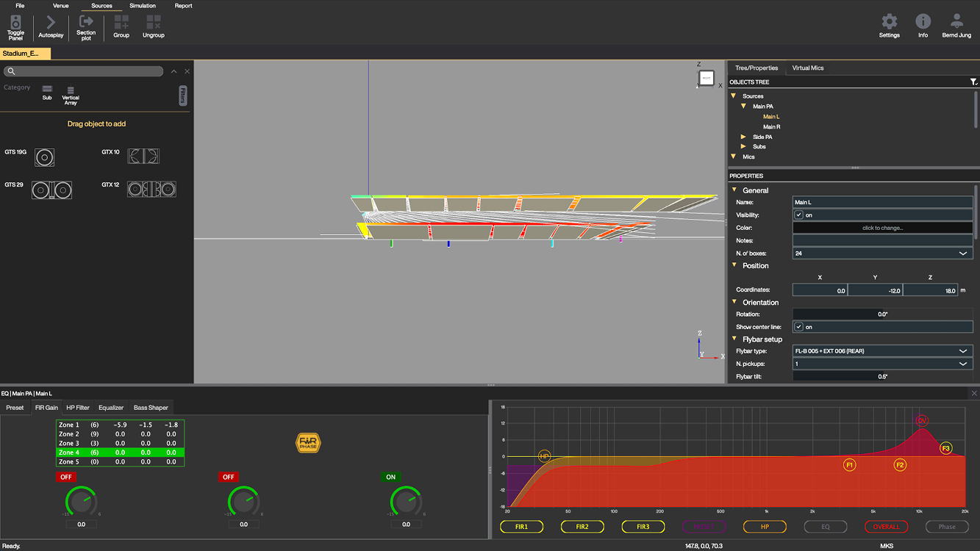Image resolution: width=980 pixels, height=551 pixels.
Task: Click the Ungroup objects icon
Action: (x=153, y=22)
